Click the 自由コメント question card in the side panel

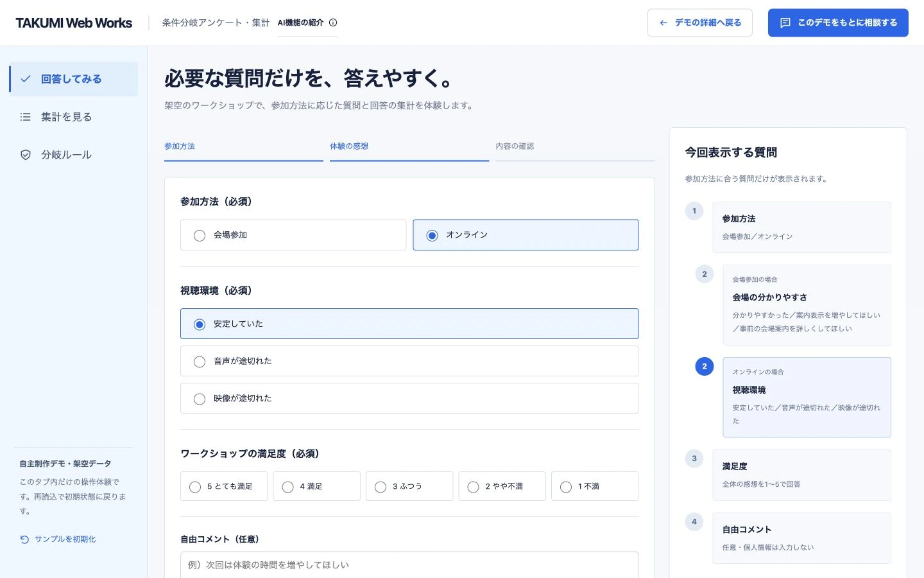coord(801,538)
